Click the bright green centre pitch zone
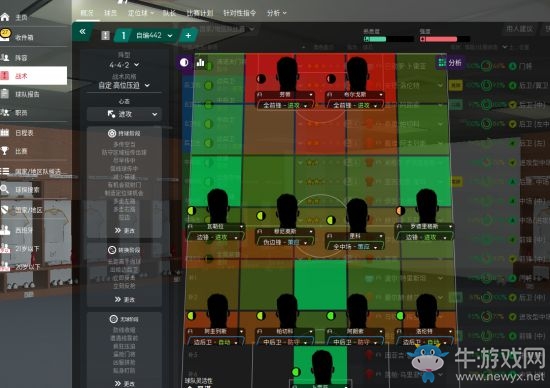This screenshot has height=388, width=550. point(321,285)
